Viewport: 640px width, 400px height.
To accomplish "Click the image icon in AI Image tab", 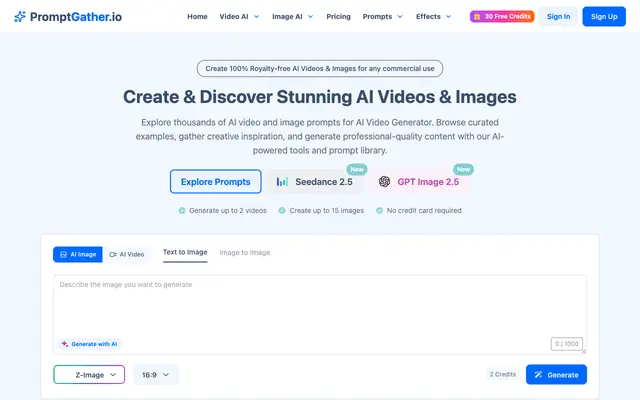I will [x=63, y=254].
